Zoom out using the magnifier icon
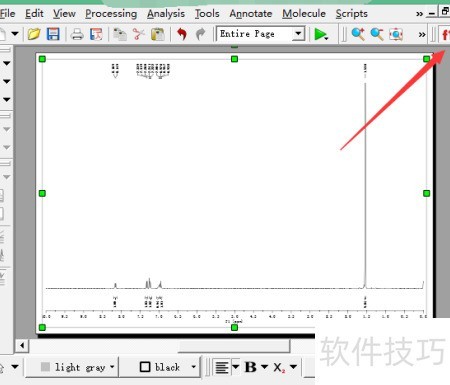This screenshot has height=385, width=450. 377,34
